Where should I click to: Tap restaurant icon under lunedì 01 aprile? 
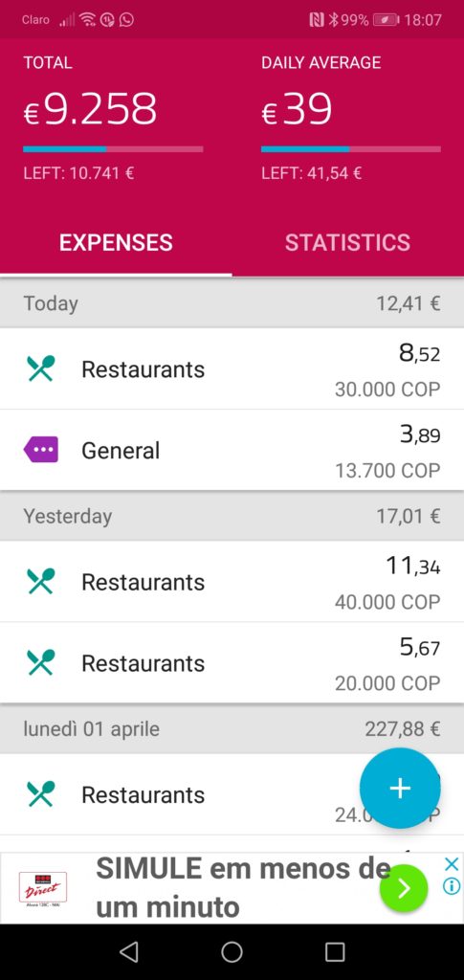(41, 794)
